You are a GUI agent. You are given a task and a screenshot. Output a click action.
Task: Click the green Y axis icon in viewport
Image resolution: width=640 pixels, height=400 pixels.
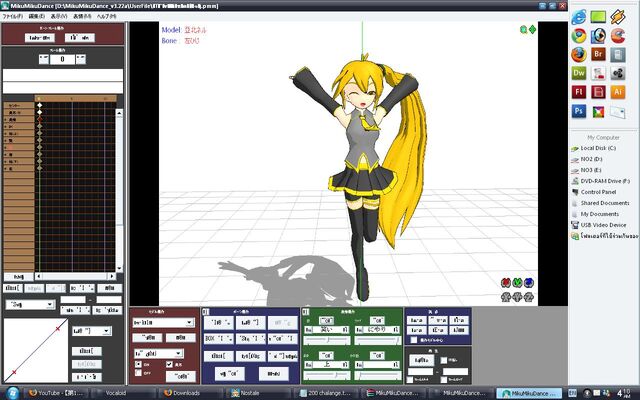517,282
